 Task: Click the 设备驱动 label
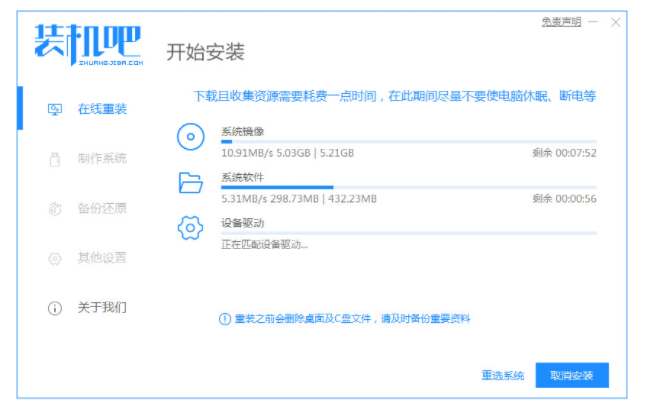242,223
